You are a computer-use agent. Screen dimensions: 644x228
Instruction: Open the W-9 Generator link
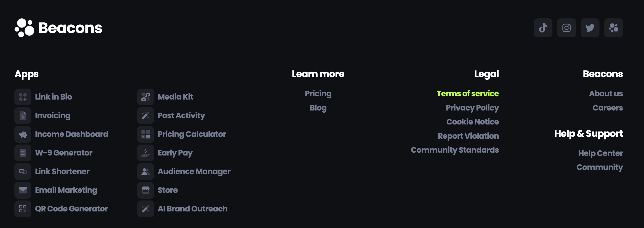64,153
